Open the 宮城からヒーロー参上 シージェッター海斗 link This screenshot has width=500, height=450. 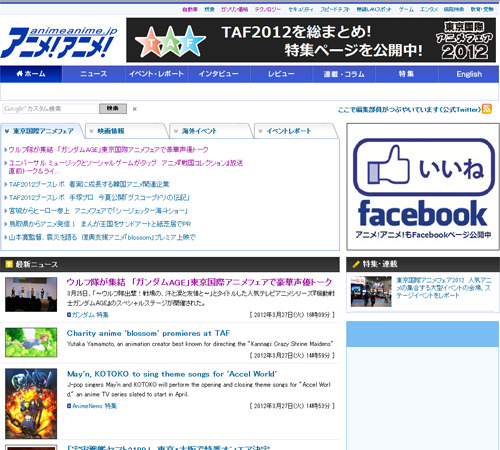[x=98, y=211]
